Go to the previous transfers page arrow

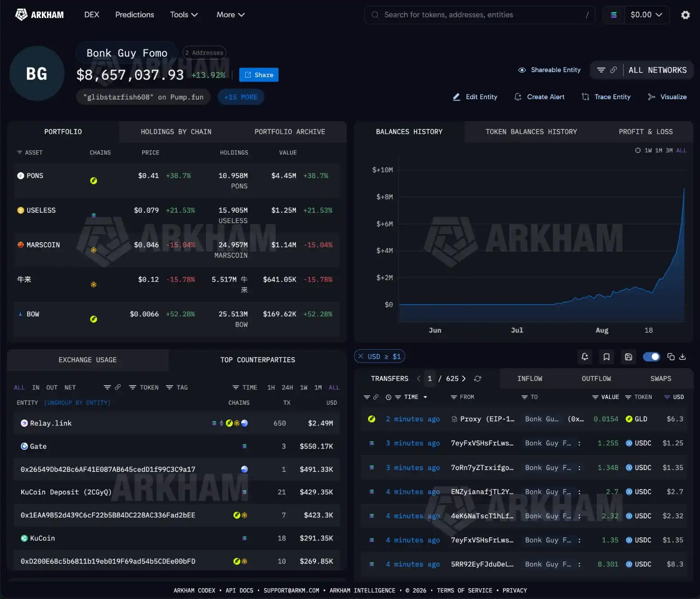click(419, 379)
